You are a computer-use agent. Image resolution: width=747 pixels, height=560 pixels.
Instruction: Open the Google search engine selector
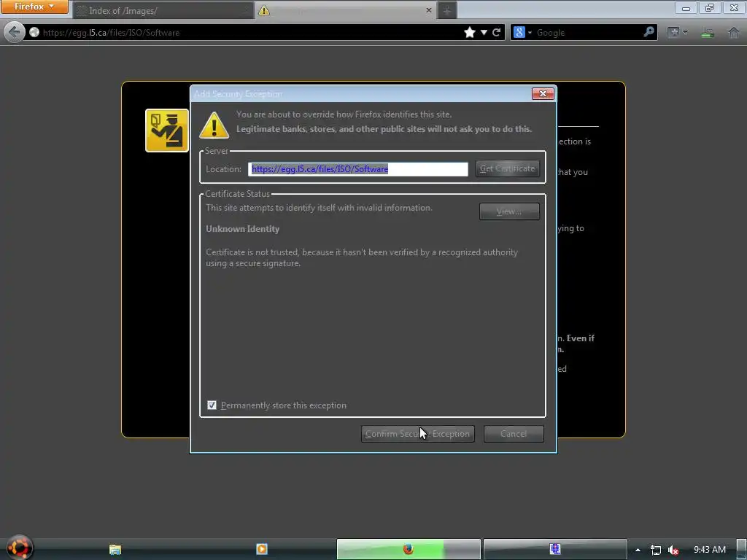click(x=522, y=32)
